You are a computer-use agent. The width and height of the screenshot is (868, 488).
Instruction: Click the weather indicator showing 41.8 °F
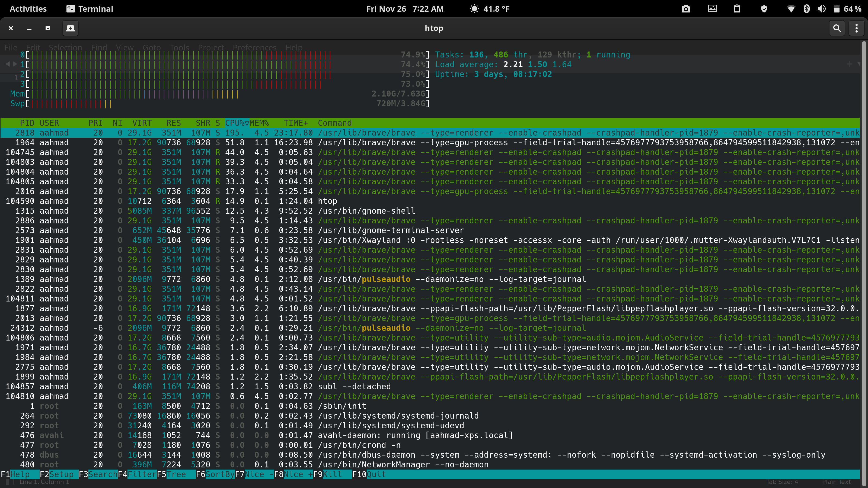click(490, 9)
